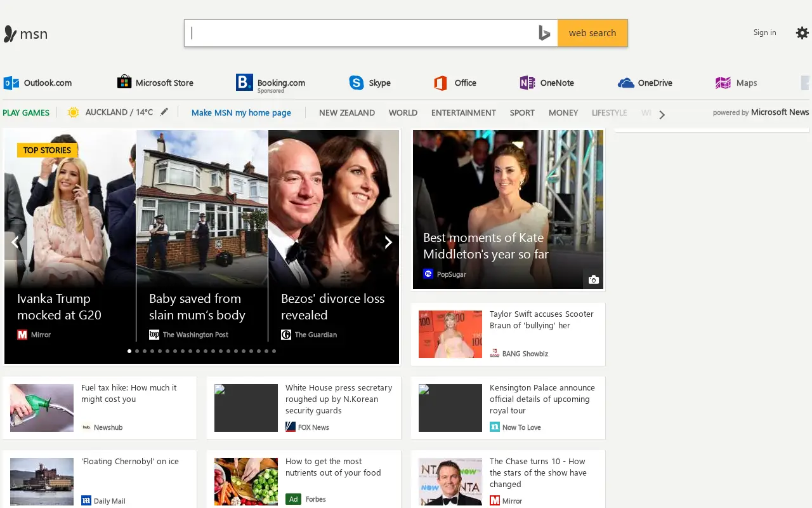Open The Chase turns 10 article

coord(508,479)
